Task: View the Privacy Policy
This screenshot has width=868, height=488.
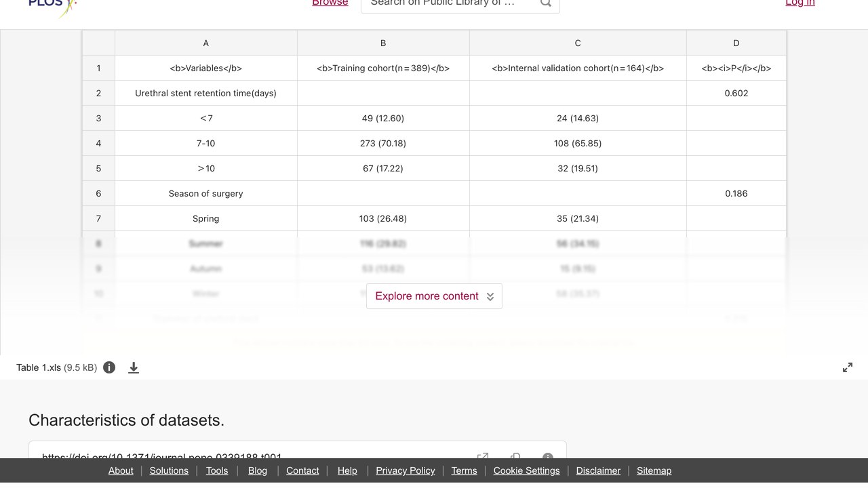Action: coord(406,470)
